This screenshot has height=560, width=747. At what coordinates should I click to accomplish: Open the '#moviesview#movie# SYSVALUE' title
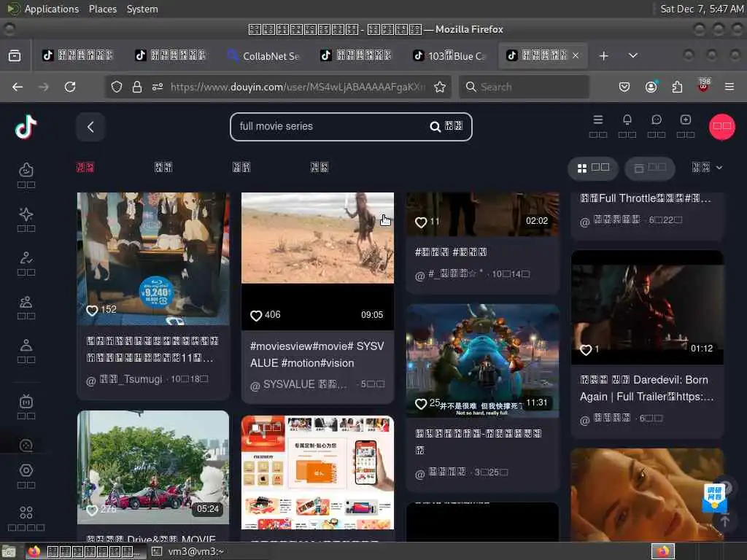(x=317, y=354)
